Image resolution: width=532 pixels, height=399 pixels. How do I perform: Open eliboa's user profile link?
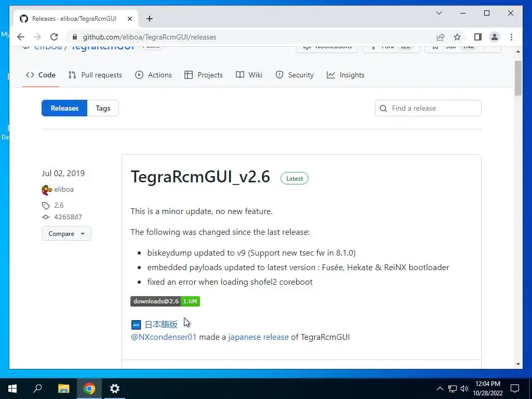pyautogui.click(x=64, y=189)
